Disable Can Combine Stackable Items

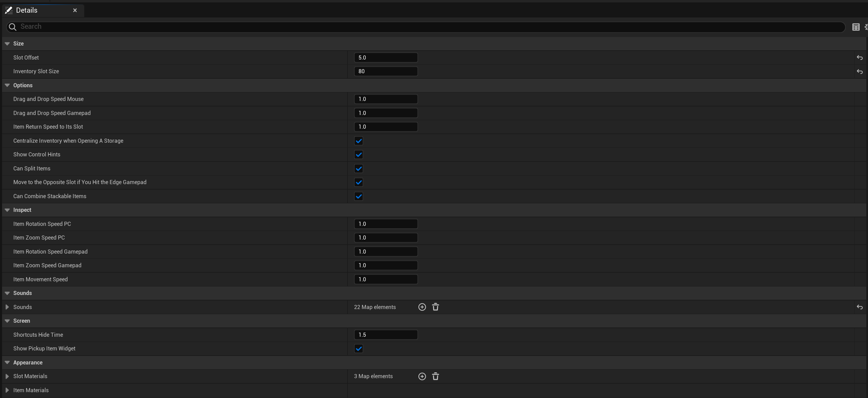tap(359, 196)
